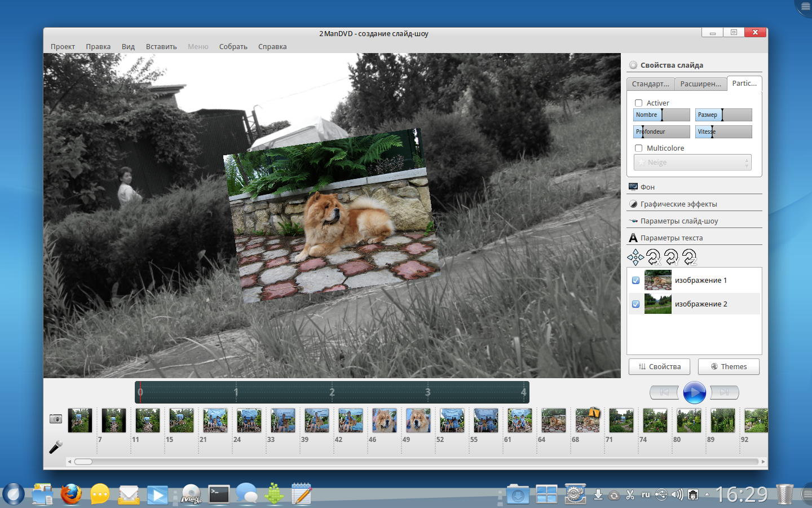The image size is (812, 508).
Task: Click the rotate around X axis icon
Action: click(654, 257)
